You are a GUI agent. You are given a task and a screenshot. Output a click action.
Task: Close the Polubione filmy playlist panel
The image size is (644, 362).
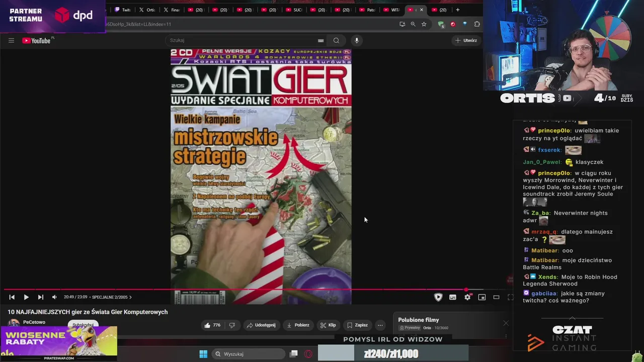click(506, 323)
